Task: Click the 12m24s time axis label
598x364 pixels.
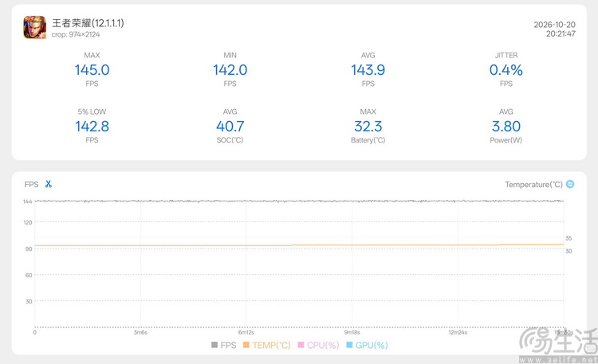Action: coord(458,332)
